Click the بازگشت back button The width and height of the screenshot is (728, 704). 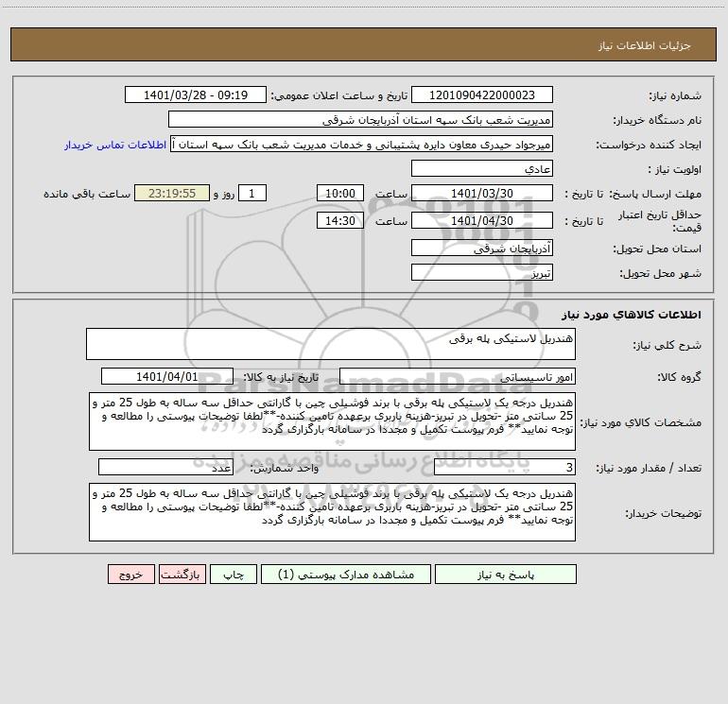click(x=182, y=575)
